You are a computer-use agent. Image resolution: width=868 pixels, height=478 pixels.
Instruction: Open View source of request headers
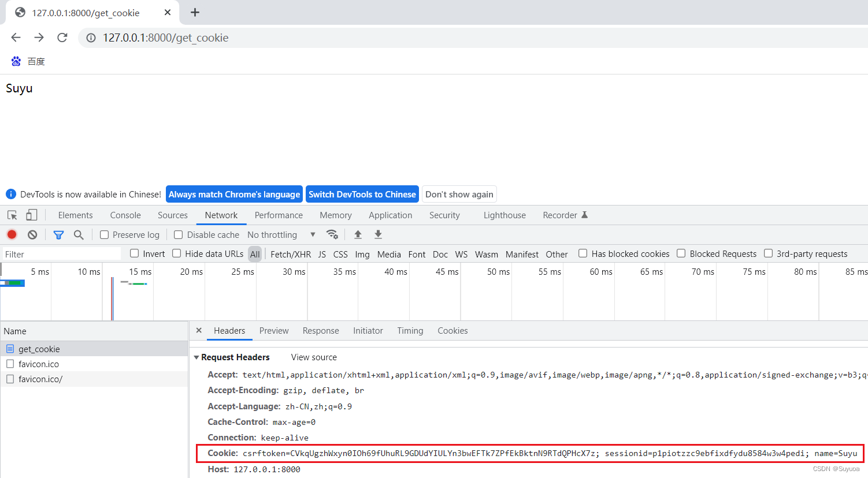(313, 357)
